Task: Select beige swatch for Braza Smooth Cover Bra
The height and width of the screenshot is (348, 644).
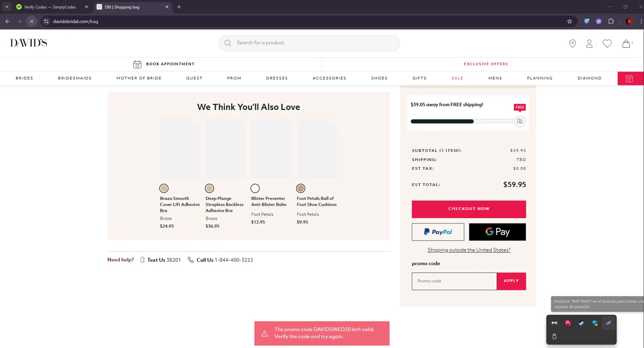Action: point(164,188)
